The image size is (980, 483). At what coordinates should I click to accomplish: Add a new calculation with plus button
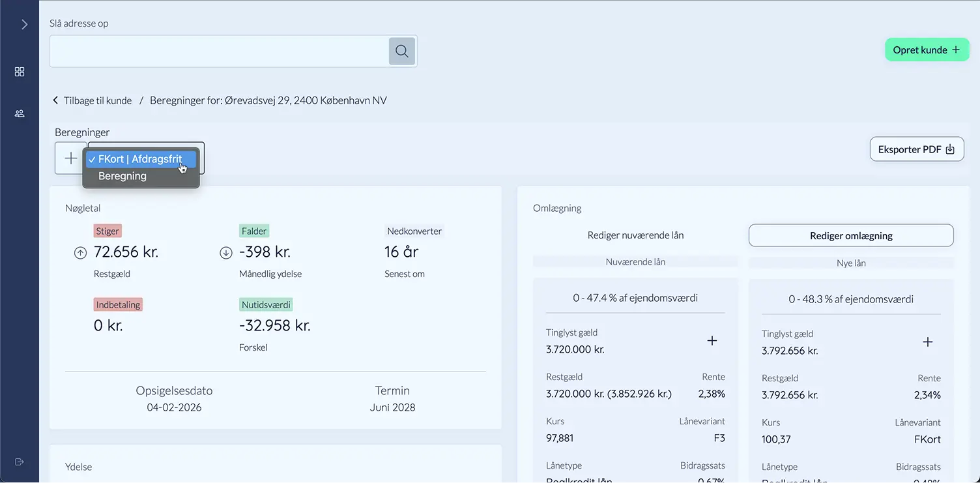click(70, 158)
